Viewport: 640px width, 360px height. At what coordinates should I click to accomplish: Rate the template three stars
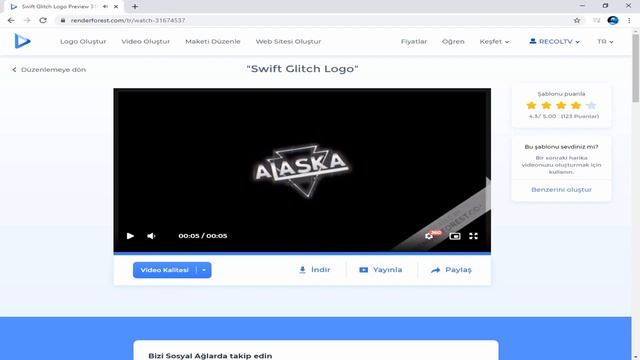[561, 105]
